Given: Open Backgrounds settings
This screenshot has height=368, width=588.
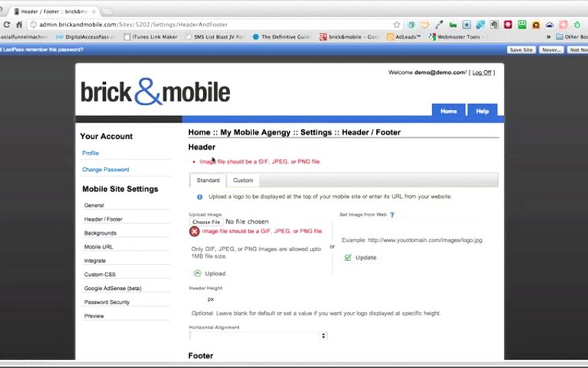Looking at the screenshot, I should tap(100, 233).
